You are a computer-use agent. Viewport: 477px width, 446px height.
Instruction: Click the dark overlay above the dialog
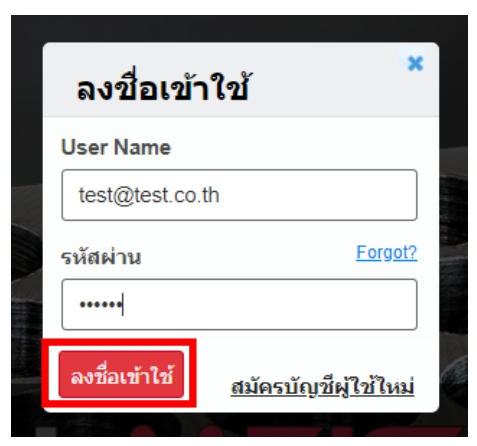[x=239, y=29]
